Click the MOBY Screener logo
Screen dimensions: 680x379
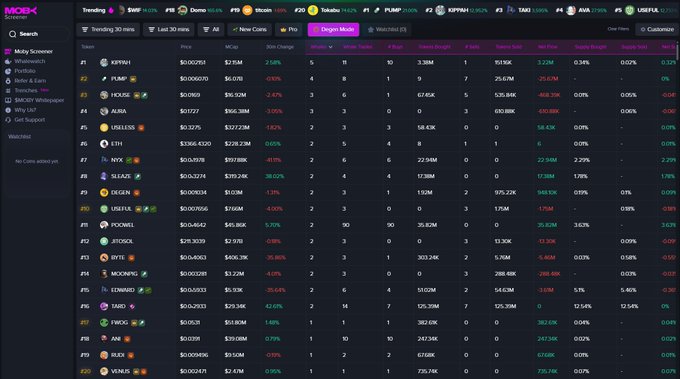pos(21,13)
